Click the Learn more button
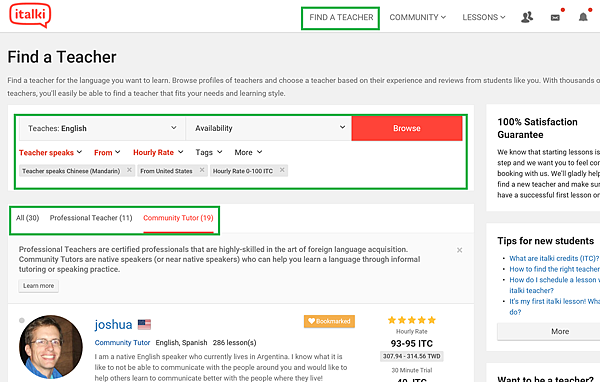 coord(39,286)
